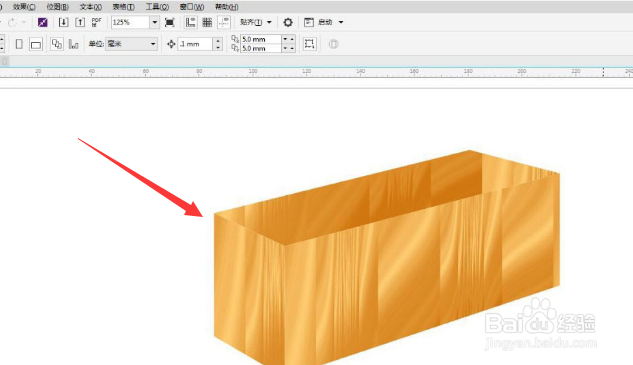Expand the 启动 launcher dropdown arrow
Image resolution: width=633 pixels, height=365 pixels.
(x=341, y=22)
